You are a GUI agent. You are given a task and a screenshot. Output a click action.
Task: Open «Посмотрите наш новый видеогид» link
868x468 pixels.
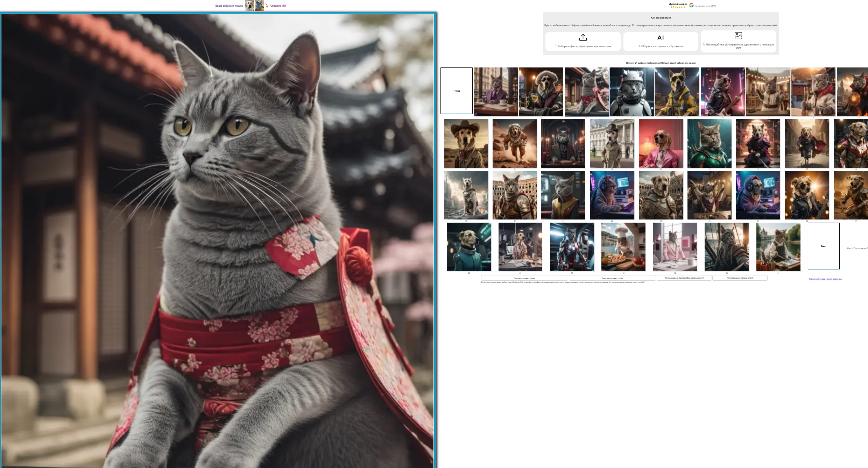coord(825,279)
